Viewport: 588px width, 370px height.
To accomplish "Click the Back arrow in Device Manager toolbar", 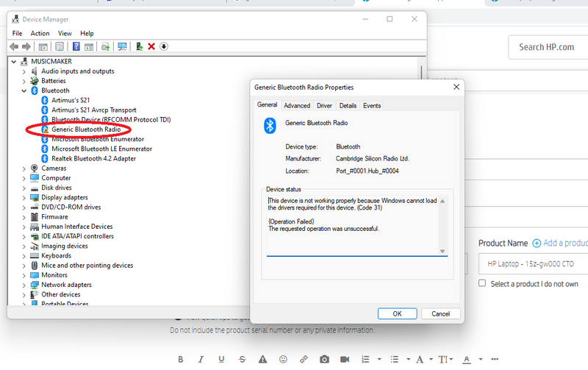I will [x=14, y=46].
